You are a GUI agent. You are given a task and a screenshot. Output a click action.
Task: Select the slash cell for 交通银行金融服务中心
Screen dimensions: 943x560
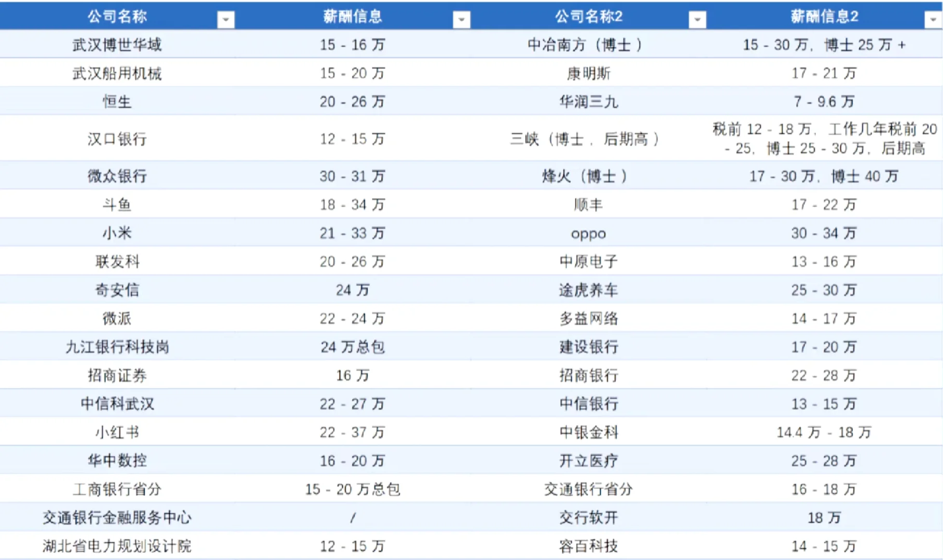point(353,517)
